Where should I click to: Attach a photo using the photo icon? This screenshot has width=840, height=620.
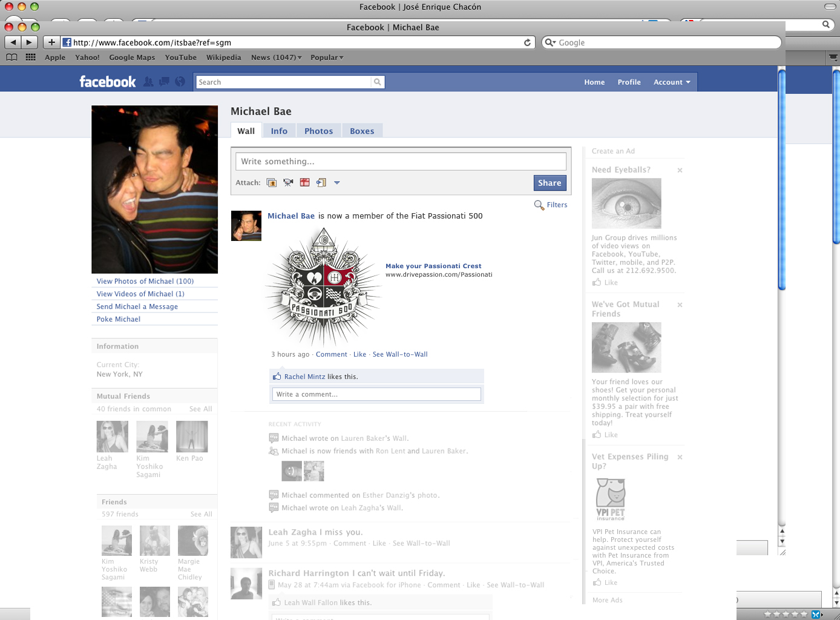[x=272, y=183]
